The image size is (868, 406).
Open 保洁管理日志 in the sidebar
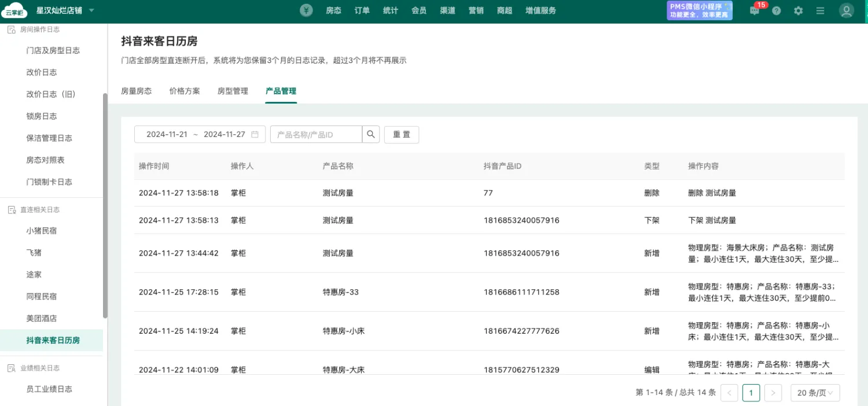49,138
